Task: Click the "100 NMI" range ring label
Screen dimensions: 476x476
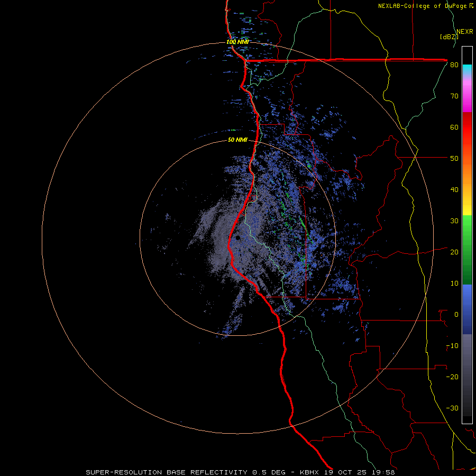Action: tap(237, 42)
